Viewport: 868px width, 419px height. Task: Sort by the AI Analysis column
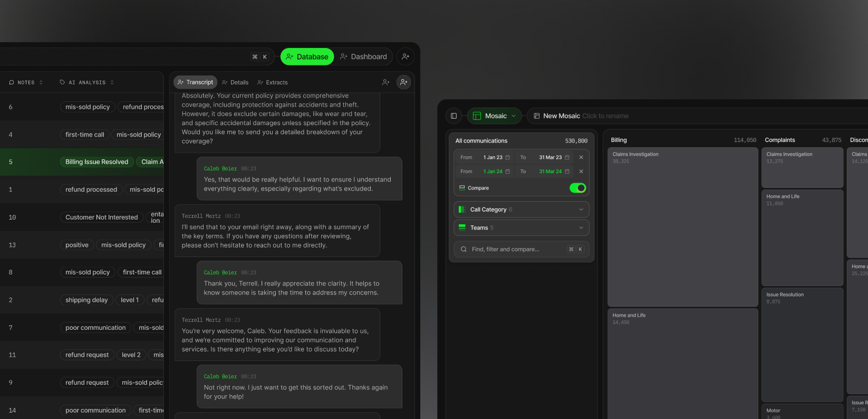point(87,82)
